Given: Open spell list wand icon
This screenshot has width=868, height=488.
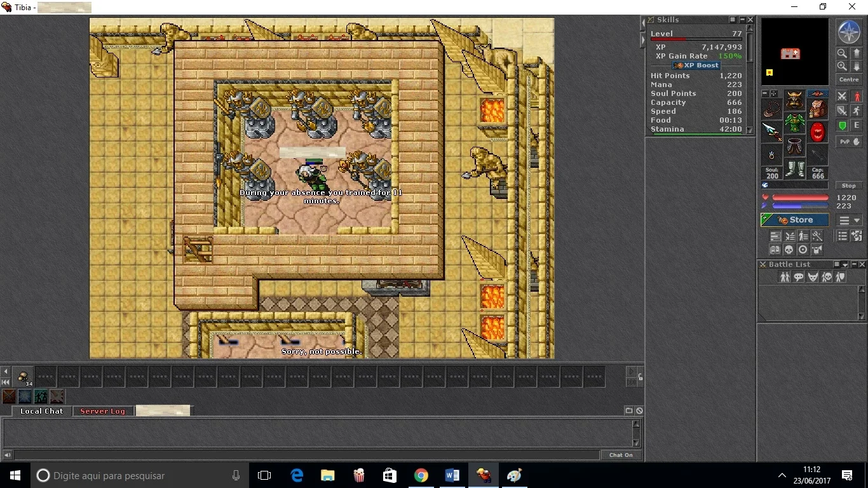Looking at the screenshot, I should click(817, 236).
